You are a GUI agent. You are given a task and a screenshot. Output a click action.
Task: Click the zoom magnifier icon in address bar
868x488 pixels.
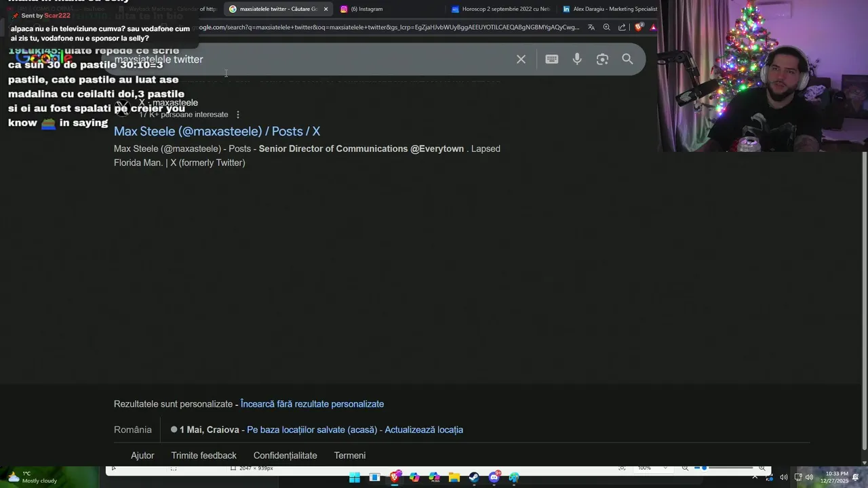tap(606, 28)
